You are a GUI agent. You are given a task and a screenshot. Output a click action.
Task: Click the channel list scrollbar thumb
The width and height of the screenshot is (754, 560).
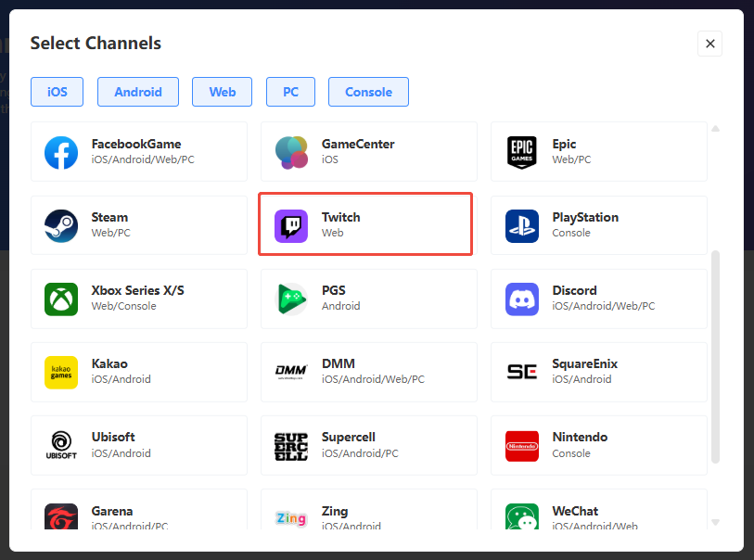(716, 357)
